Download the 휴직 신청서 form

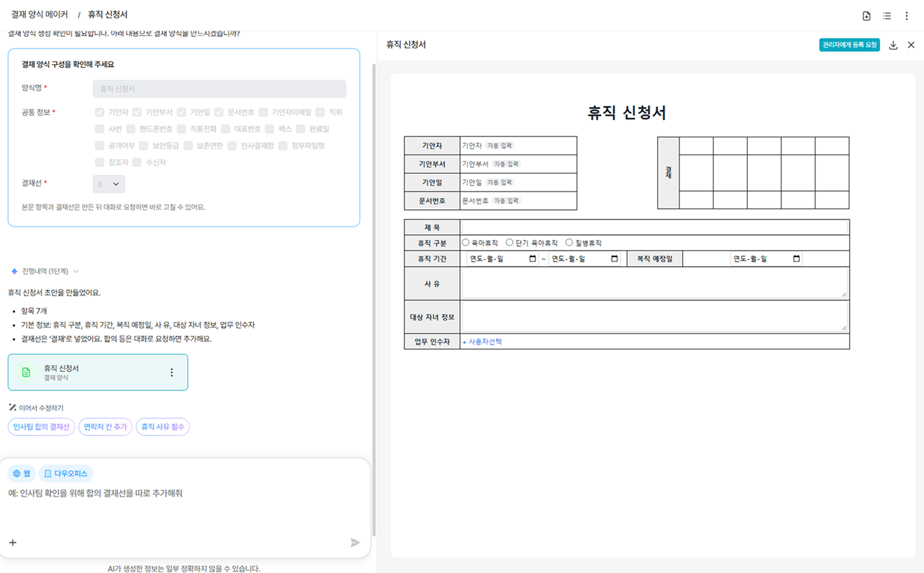(893, 45)
